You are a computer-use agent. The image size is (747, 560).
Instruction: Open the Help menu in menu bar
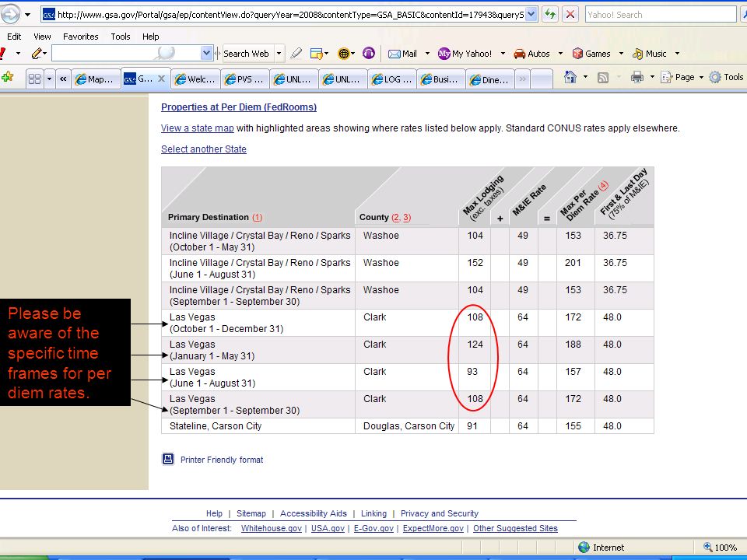150,37
